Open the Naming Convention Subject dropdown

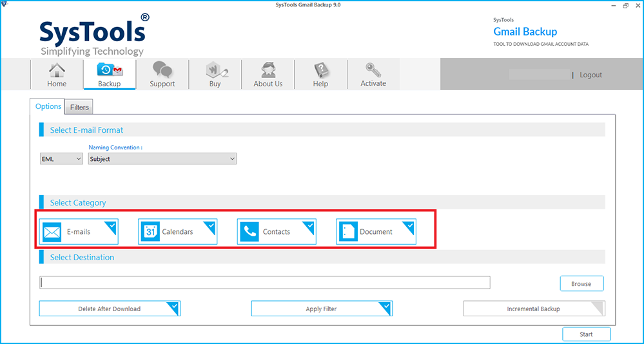pyautogui.click(x=162, y=159)
